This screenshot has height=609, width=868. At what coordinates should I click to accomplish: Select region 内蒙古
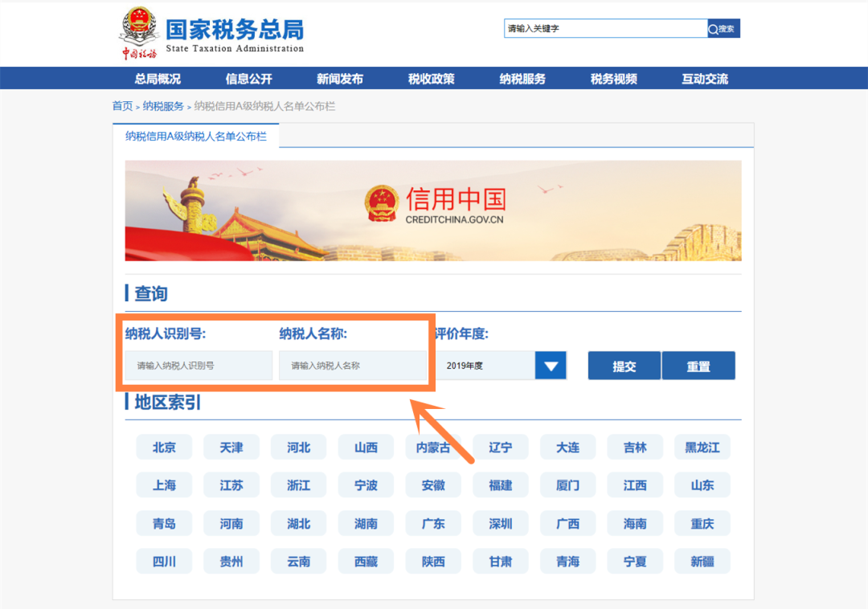pos(433,448)
